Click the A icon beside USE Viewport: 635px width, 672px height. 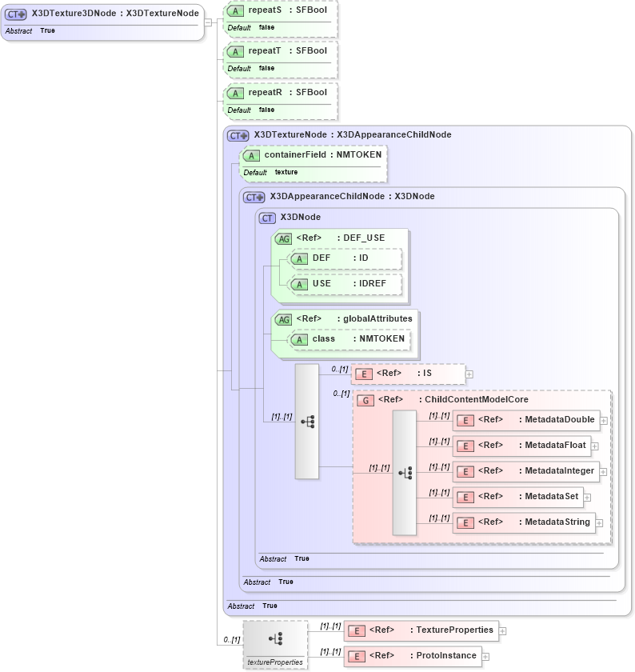(x=299, y=285)
